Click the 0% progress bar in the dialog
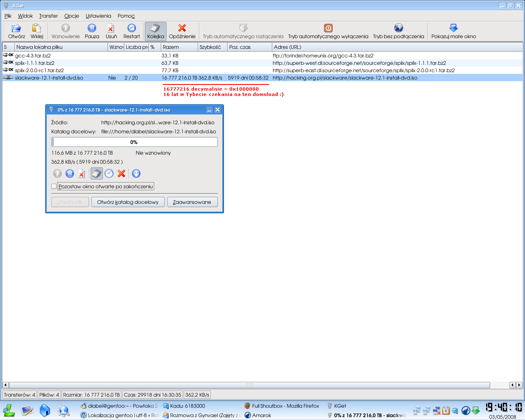This screenshot has width=525, height=420. [135, 142]
